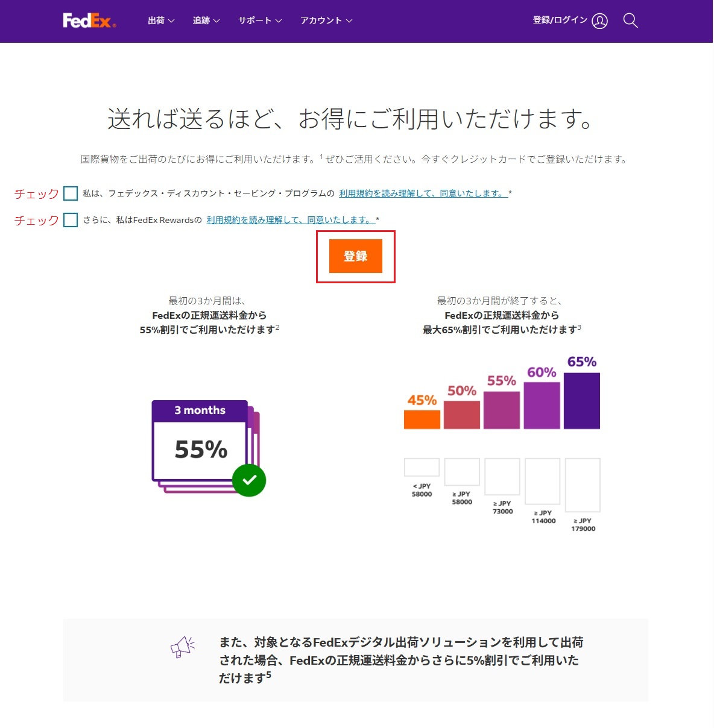Expand the 出荷 dropdown menu
The image size is (714, 728).
point(160,20)
